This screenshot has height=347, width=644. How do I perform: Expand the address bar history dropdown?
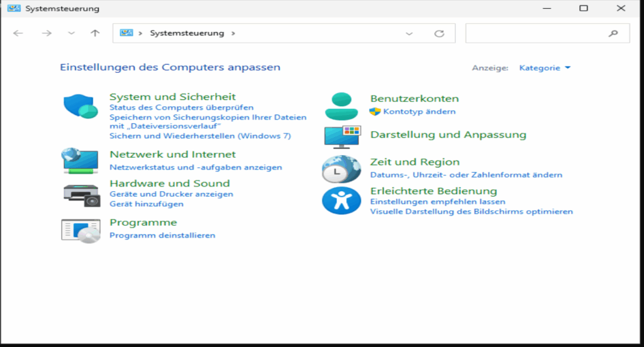pos(409,34)
